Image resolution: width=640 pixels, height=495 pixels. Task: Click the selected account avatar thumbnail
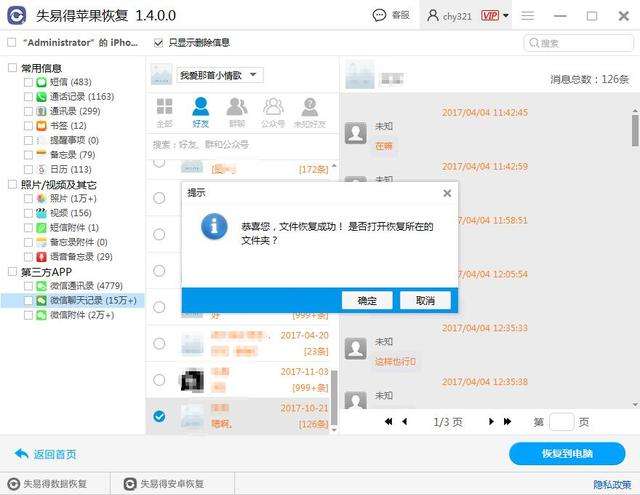coord(161,75)
